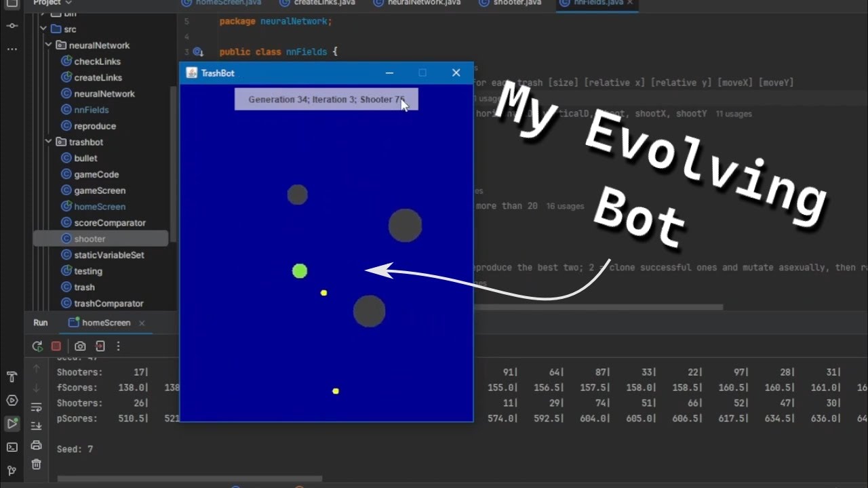
Task: Clear console output with the trash icon
Action: [37, 464]
